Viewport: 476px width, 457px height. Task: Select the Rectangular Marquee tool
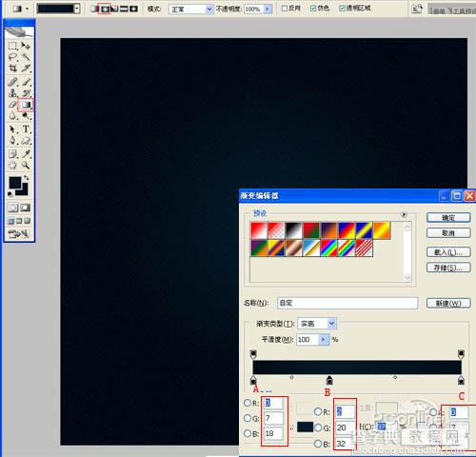pyautogui.click(x=12, y=46)
